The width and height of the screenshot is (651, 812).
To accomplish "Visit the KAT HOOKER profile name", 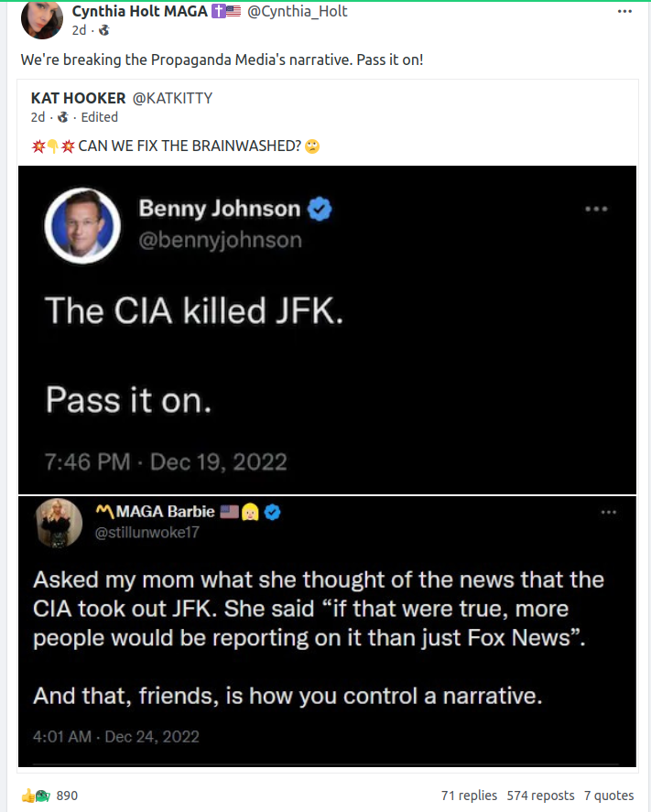I will pyautogui.click(x=78, y=98).
